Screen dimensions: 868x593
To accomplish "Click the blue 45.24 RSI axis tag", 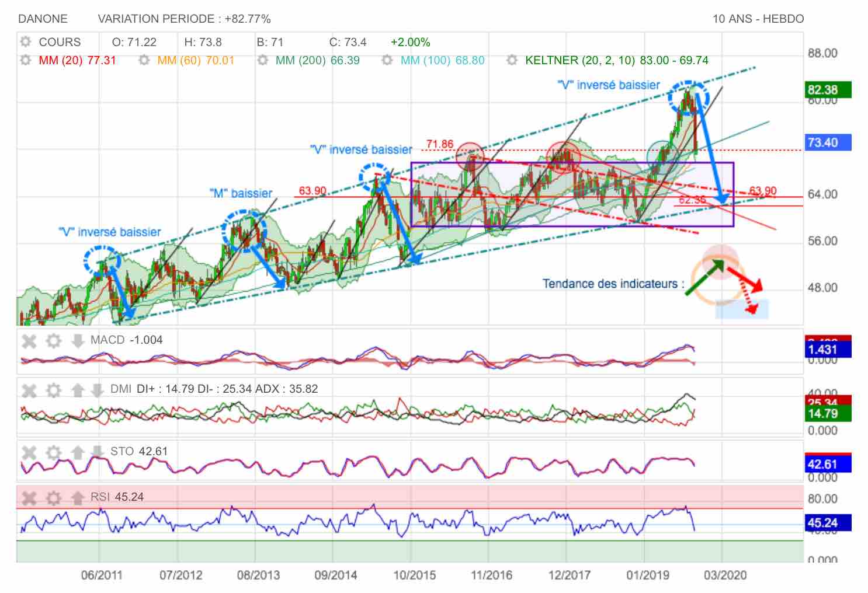I will [x=828, y=522].
